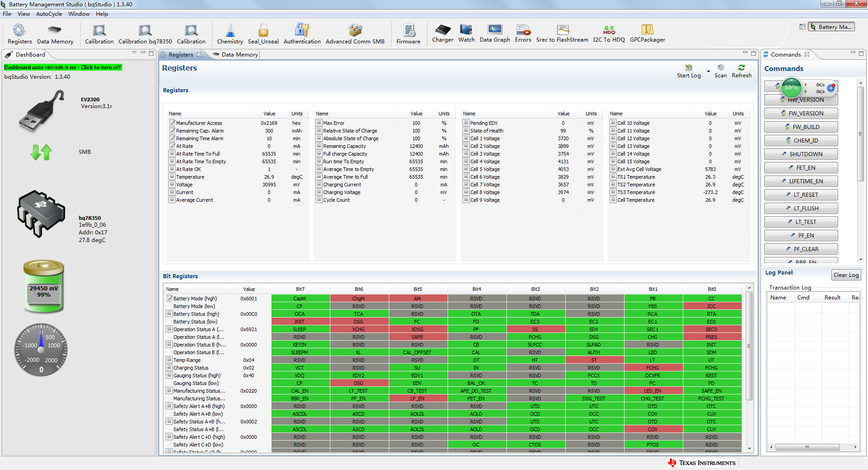Click the bq78350 chip icon
The height and width of the screenshot is (470, 868).
(x=41, y=214)
